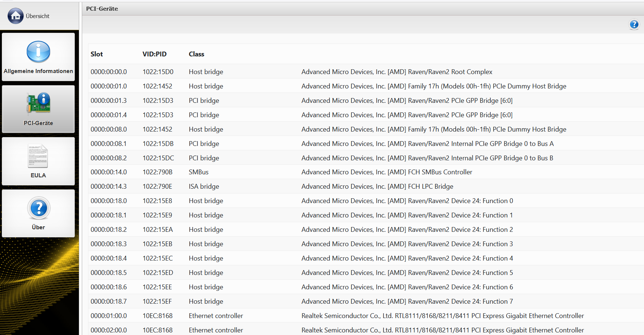This screenshot has width=644, height=335.
Task: Click the PCI-Geräte page title
Action: click(x=102, y=9)
